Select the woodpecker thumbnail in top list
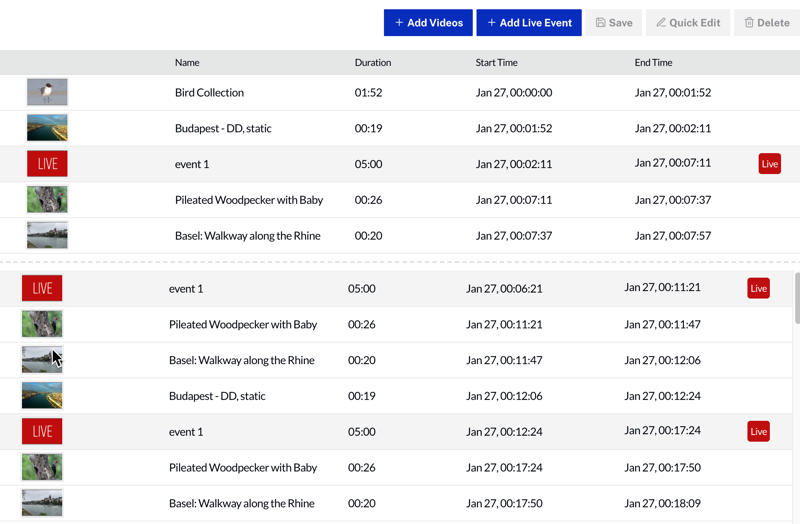 tap(47, 200)
